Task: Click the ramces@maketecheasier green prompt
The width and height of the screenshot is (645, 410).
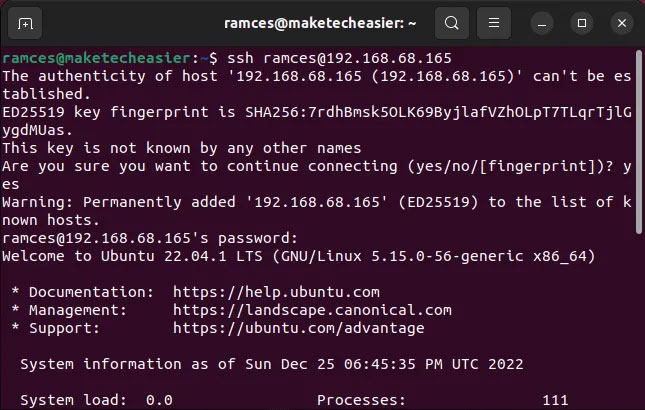Action: click(96, 58)
